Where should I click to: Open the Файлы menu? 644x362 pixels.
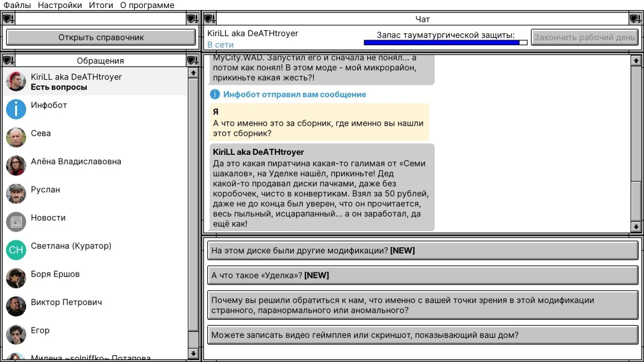click(x=17, y=6)
